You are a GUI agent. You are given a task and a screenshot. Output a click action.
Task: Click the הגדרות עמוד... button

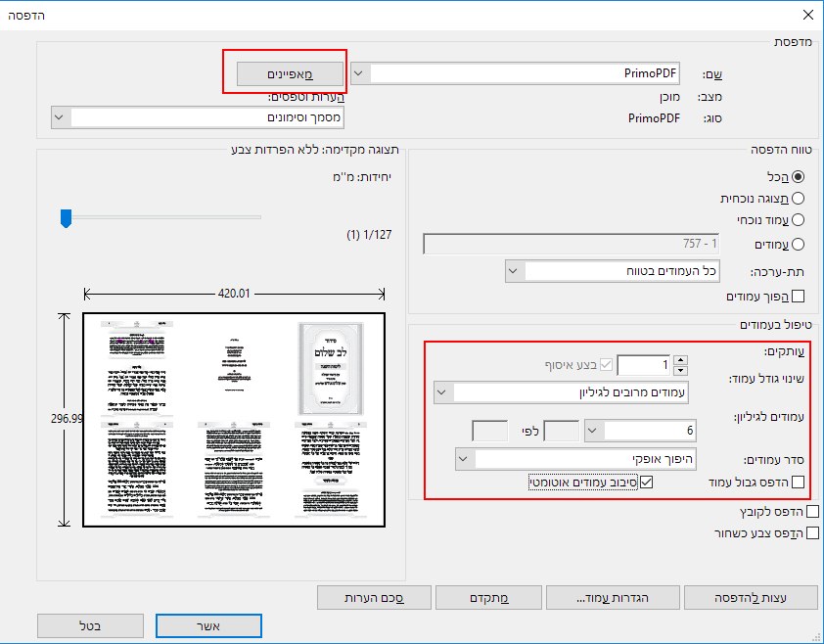pyautogui.click(x=613, y=598)
